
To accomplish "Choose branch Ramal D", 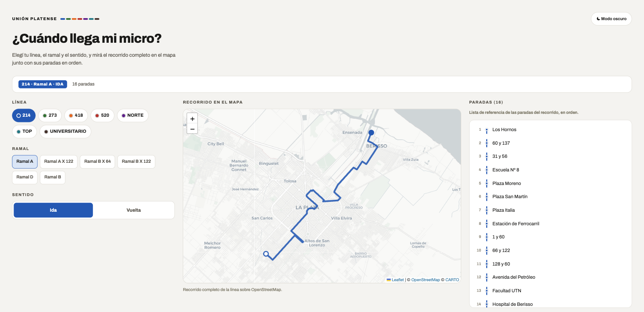I will [25, 177].
